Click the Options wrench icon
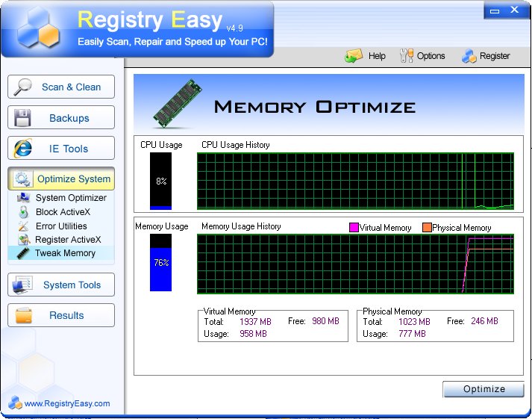The width and height of the screenshot is (532, 419). [x=407, y=56]
